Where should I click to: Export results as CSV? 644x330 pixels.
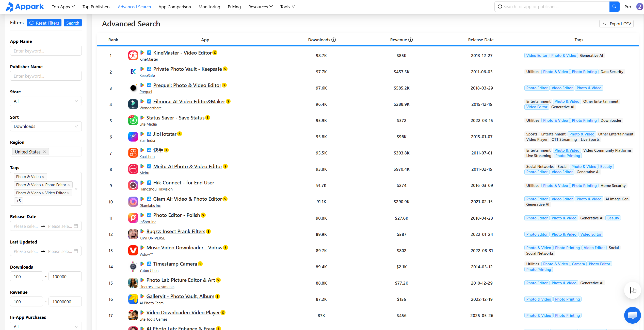coord(616,24)
